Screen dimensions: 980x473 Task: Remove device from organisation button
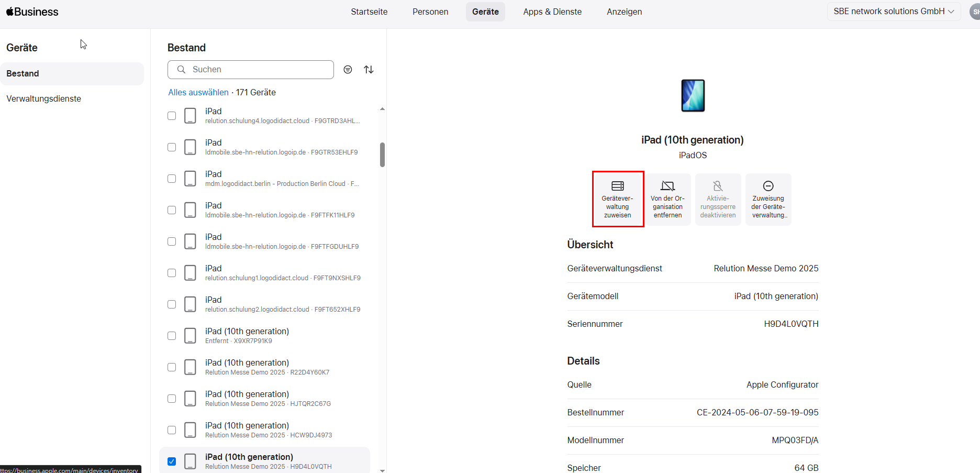(x=668, y=200)
